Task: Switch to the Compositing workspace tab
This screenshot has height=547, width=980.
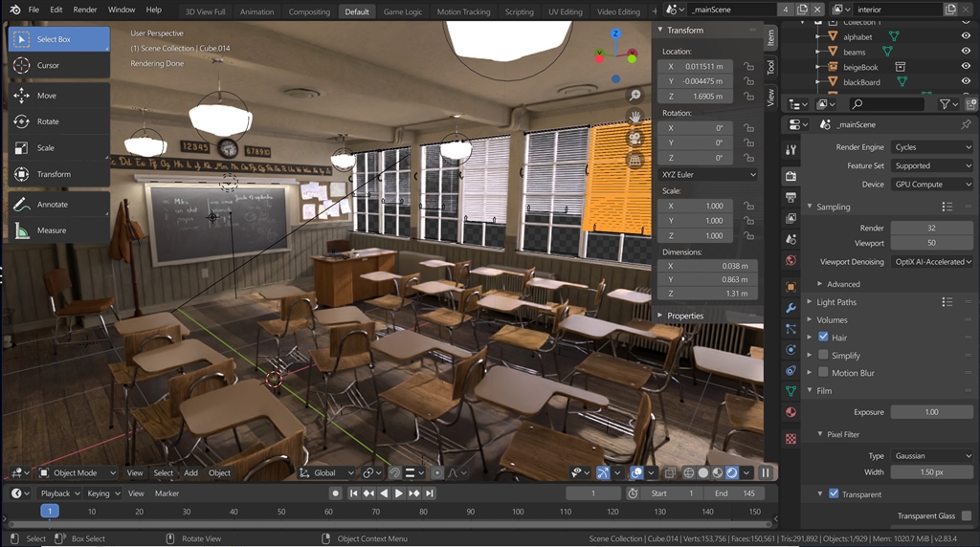Action: tap(309, 12)
